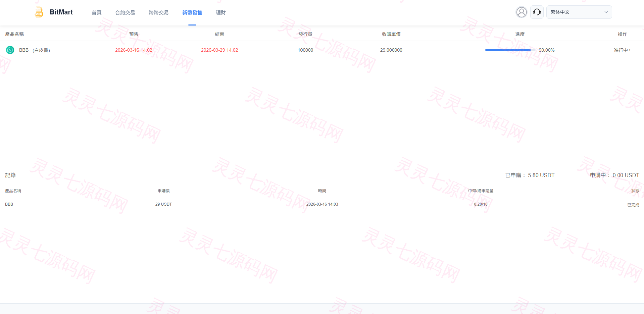Screen dimensions: 644x314
Task: Click end date 2026-03-29 14:02
Action: click(x=219, y=50)
